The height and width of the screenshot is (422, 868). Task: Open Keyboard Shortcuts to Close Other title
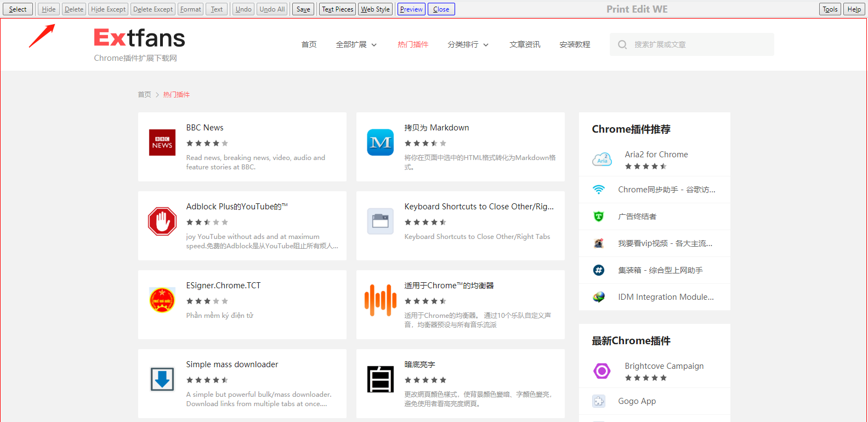coord(479,207)
